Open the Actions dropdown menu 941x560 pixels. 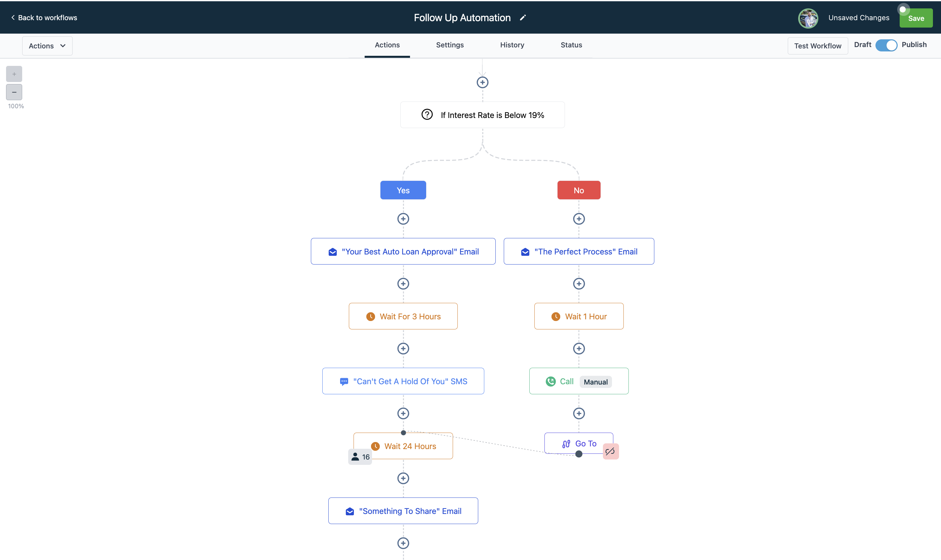pos(47,46)
